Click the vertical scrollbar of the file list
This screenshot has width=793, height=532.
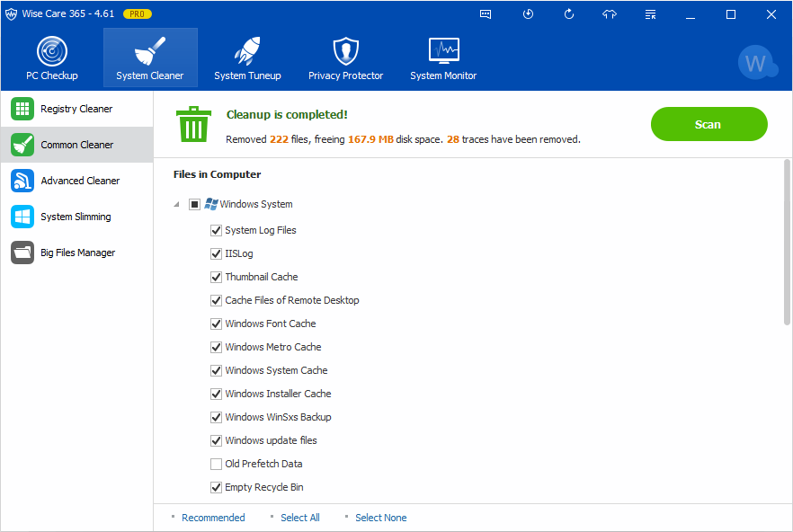point(787,243)
